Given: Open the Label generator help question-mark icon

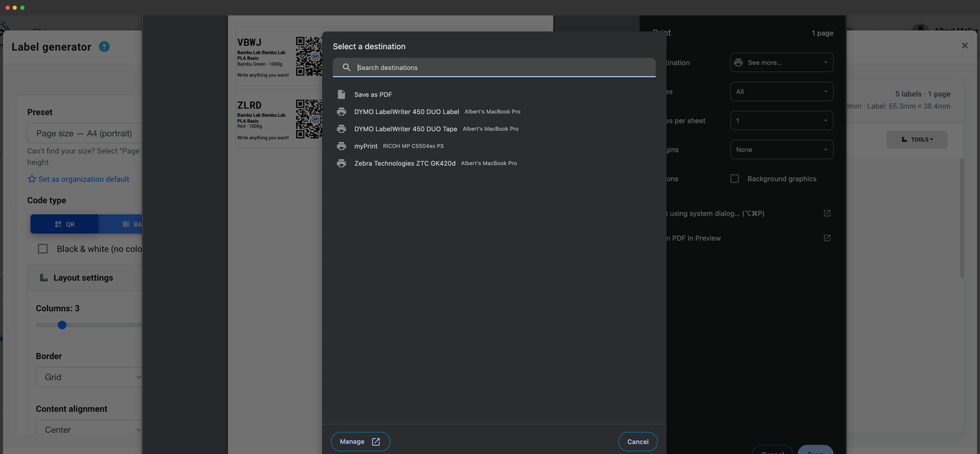Looking at the screenshot, I should (104, 47).
